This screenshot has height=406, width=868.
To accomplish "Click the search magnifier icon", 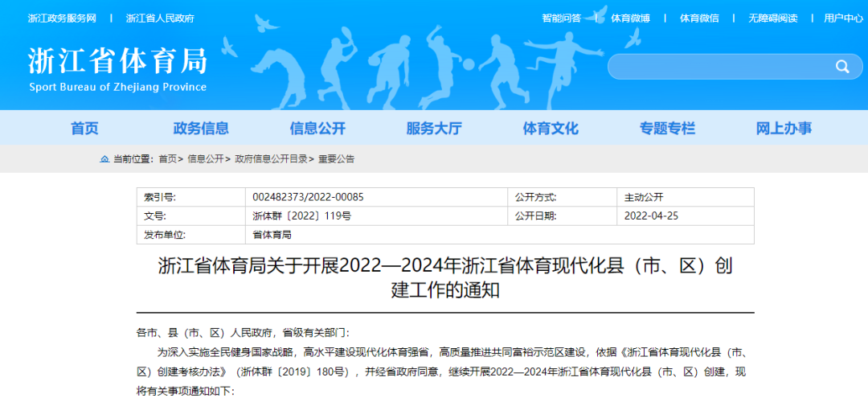I will (x=842, y=67).
